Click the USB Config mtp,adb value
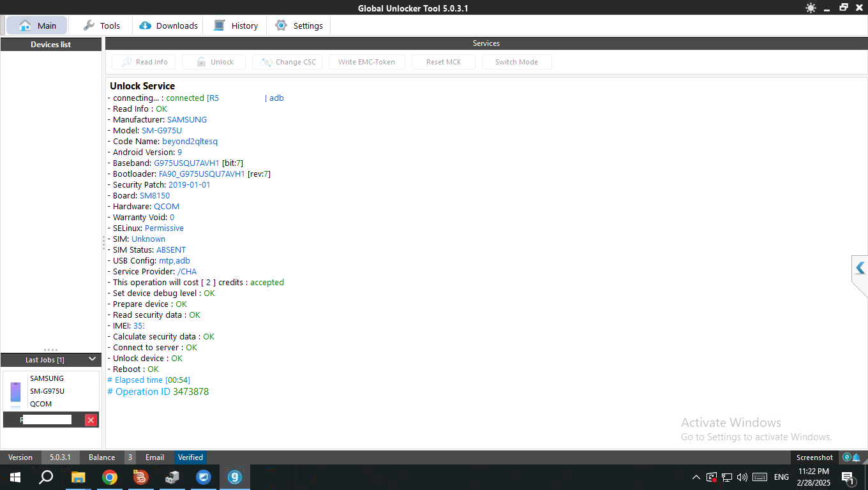 coord(174,261)
